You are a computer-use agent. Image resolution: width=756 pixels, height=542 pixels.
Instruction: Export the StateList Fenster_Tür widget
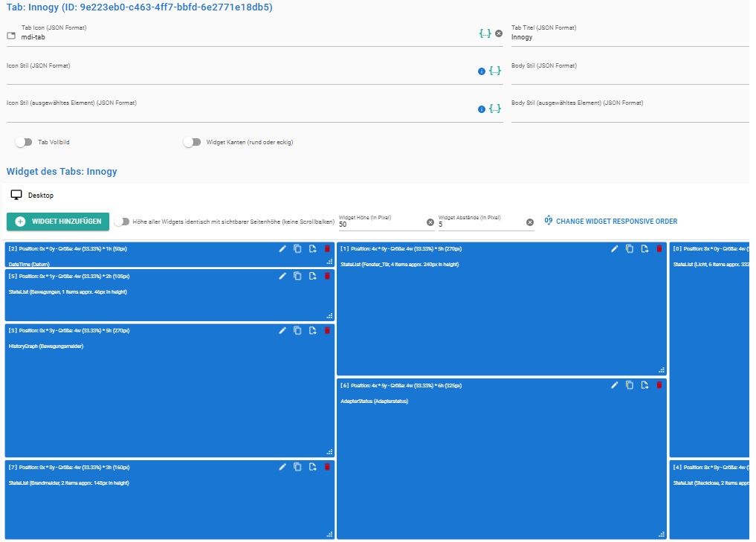(x=644, y=248)
